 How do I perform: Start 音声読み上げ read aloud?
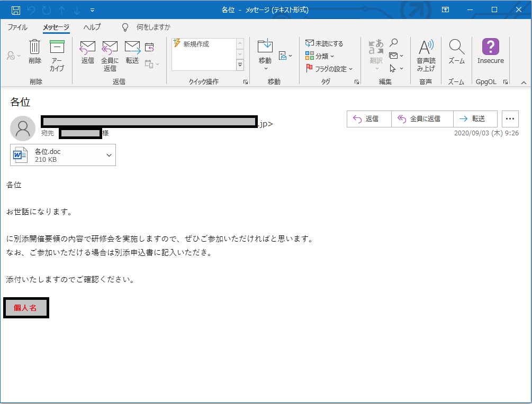426,55
